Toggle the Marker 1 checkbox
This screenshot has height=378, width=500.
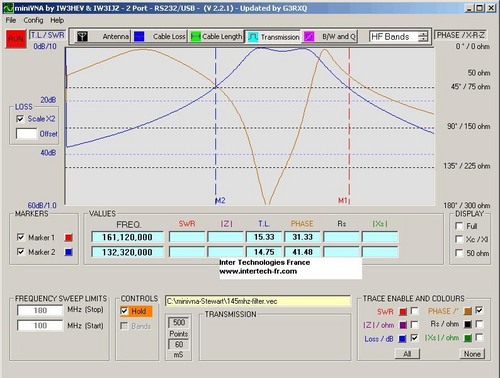point(21,237)
